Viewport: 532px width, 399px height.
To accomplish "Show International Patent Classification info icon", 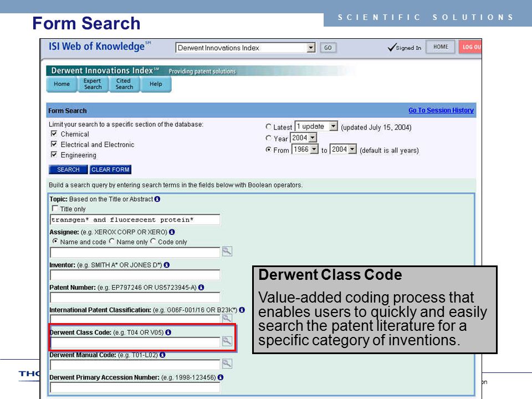I will tap(242, 310).
